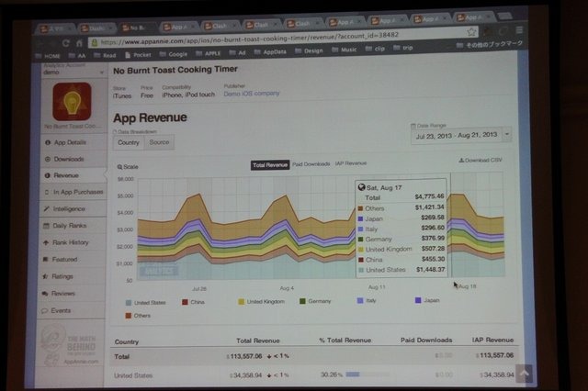588x391 pixels.
Task: Open the Ad bookmark folder
Action: click(237, 53)
